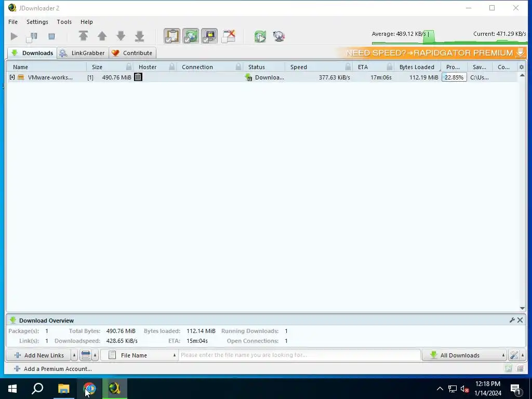Click bottom-right tools settings icon
Image resolution: width=532 pixels, height=399 pixels.
(514, 355)
